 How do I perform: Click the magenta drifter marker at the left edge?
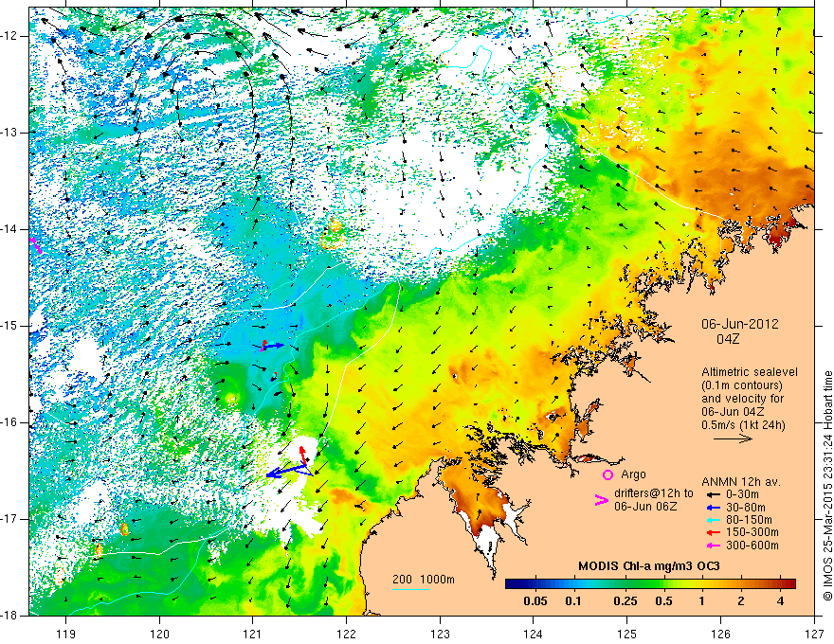click(x=34, y=245)
